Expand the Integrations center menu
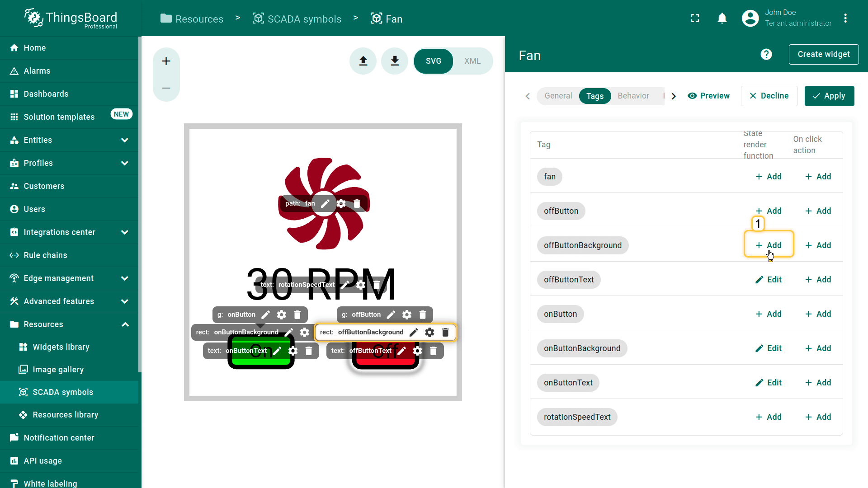The height and width of the screenshot is (488, 868). (125, 232)
